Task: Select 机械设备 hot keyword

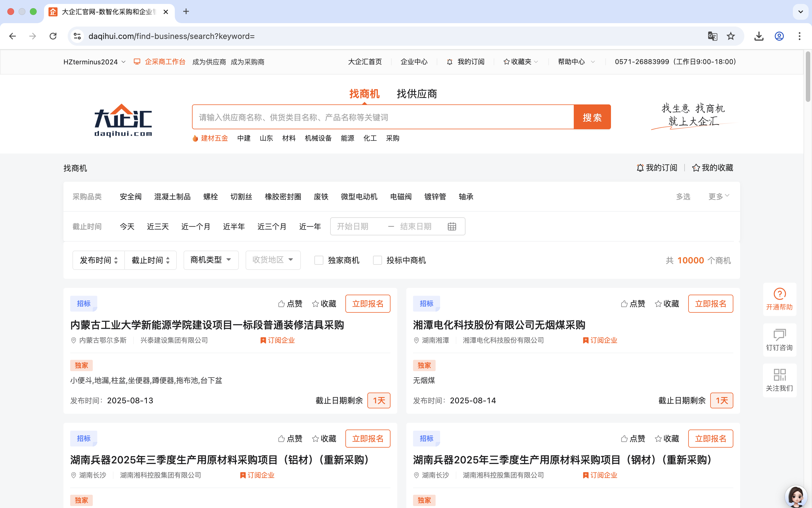Action: 318,138
